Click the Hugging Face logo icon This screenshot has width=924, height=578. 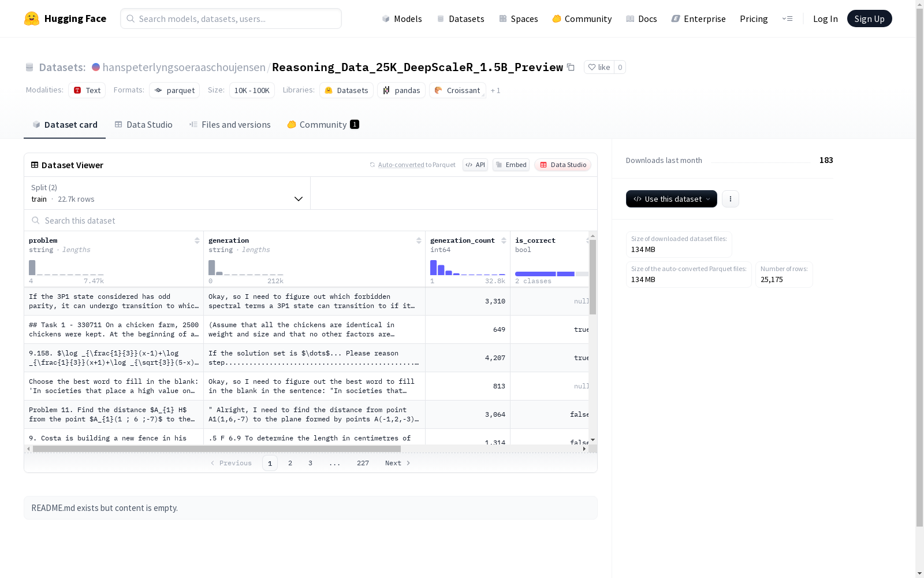coord(32,18)
